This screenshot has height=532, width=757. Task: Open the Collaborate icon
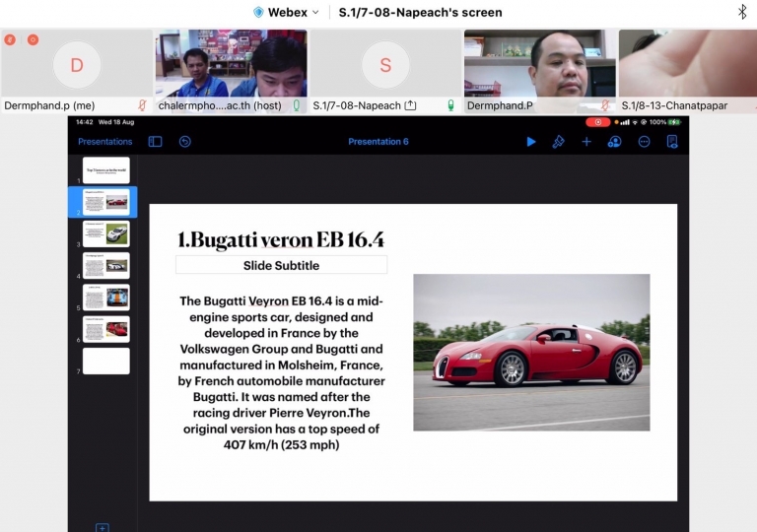click(x=615, y=142)
